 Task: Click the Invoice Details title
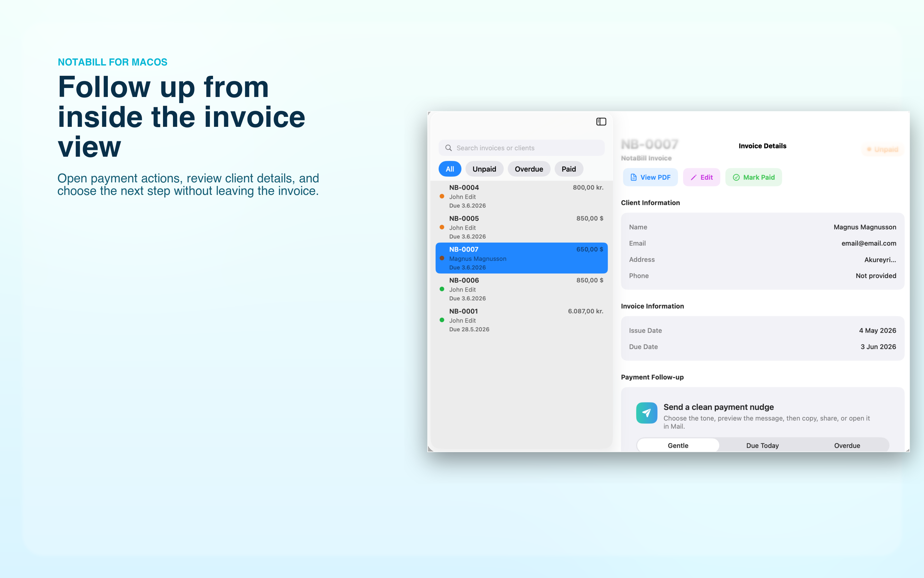(x=762, y=146)
